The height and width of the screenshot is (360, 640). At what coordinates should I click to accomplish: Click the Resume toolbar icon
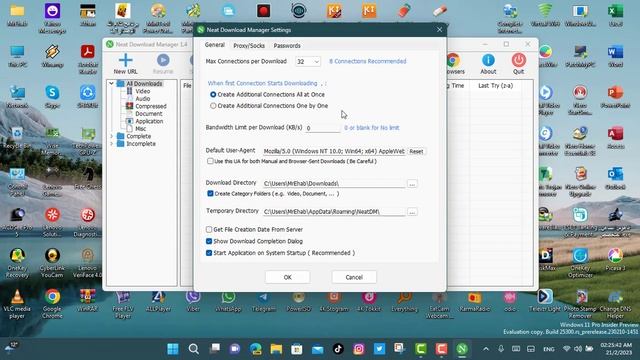pos(163,60)
